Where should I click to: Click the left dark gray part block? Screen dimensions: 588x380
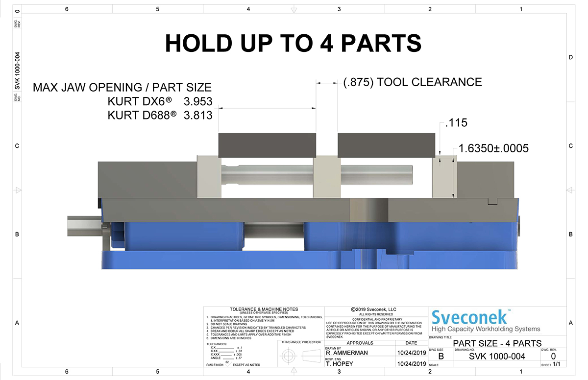[267, 145]
